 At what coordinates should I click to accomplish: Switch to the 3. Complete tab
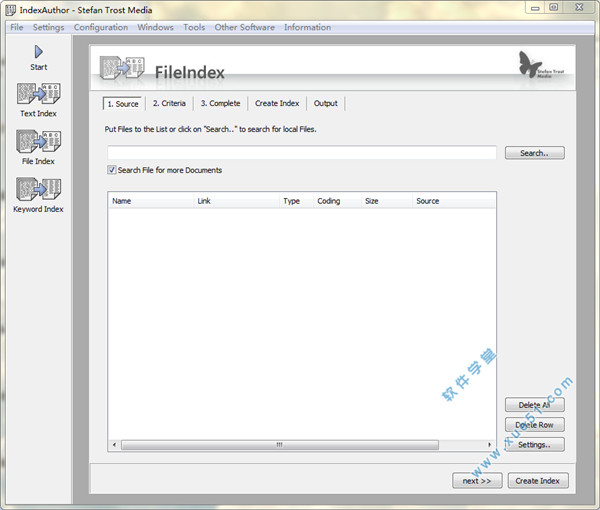click(220, 103)
